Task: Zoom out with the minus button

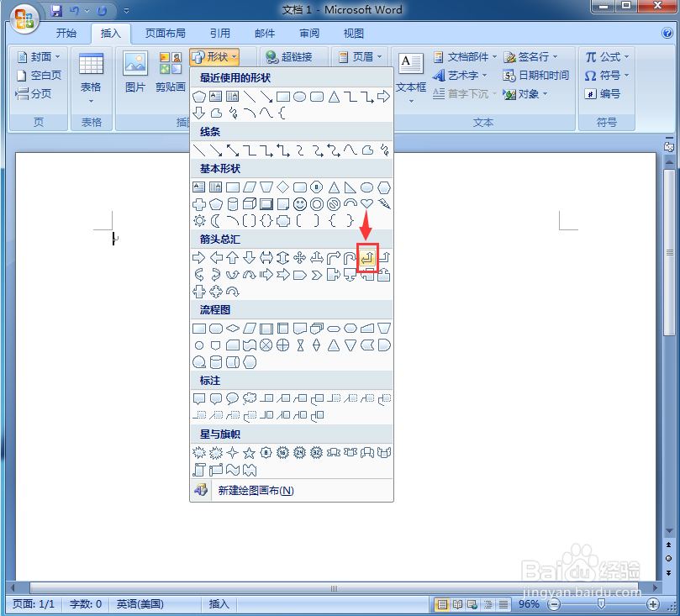Action: pos(554,604)
